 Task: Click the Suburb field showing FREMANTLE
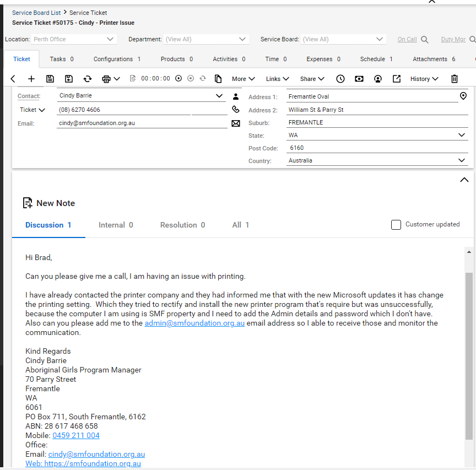tap(377, 122)
